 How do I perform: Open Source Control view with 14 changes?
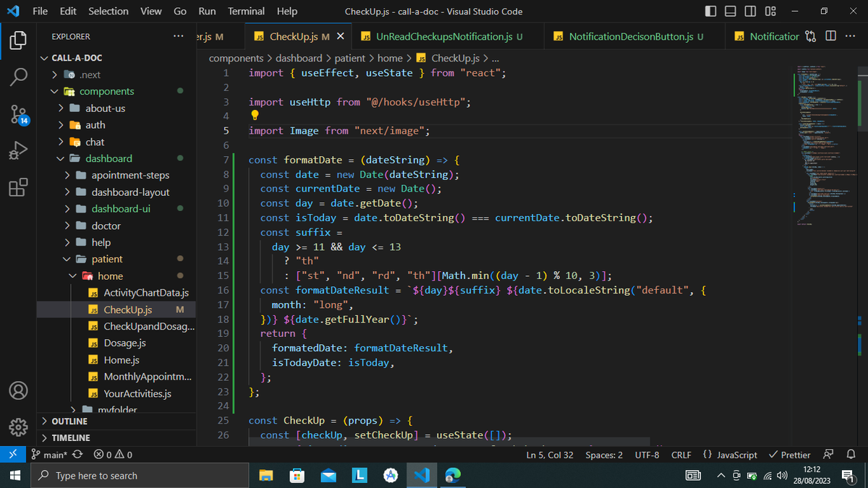pos(18,114)
